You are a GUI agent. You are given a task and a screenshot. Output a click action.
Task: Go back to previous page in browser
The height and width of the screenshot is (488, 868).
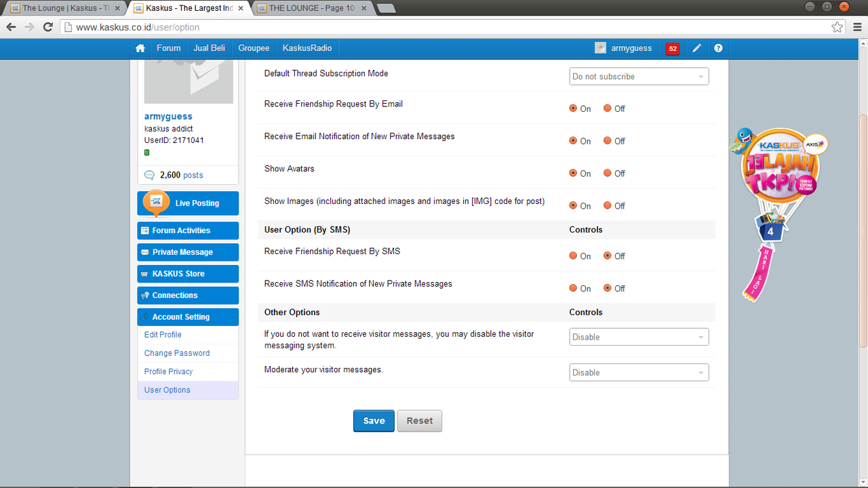[x=11, y=27]
